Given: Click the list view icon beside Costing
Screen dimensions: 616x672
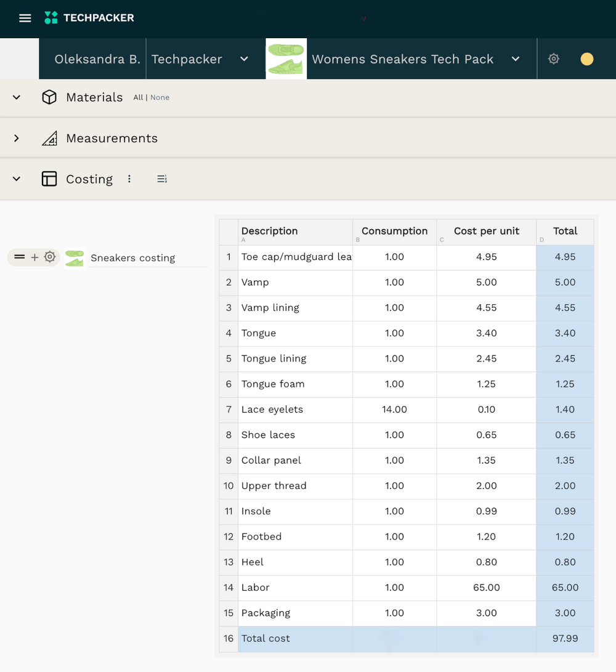Looking at the screenshot, I should point(161,179).
